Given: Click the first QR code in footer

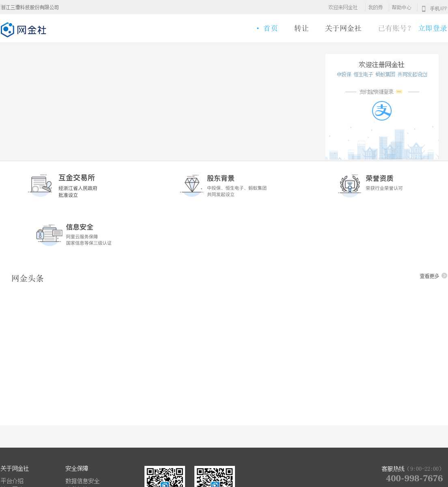Looking at the screenshot, I should pyautogui.click(x=165, y=477).
